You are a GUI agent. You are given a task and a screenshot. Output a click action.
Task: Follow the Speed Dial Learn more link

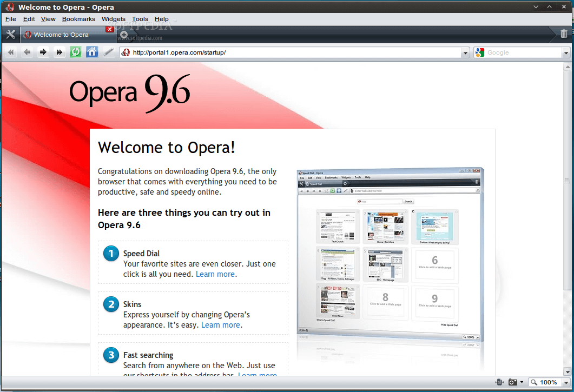point(215,274)
